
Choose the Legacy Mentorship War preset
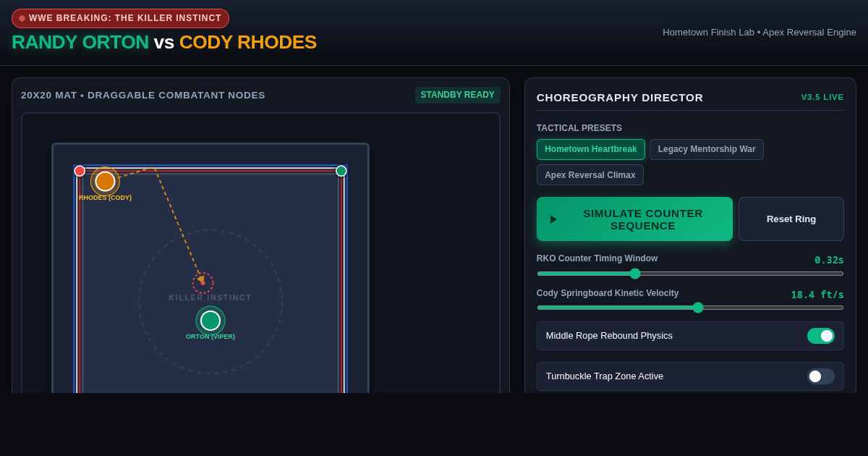tap(707, 149)
